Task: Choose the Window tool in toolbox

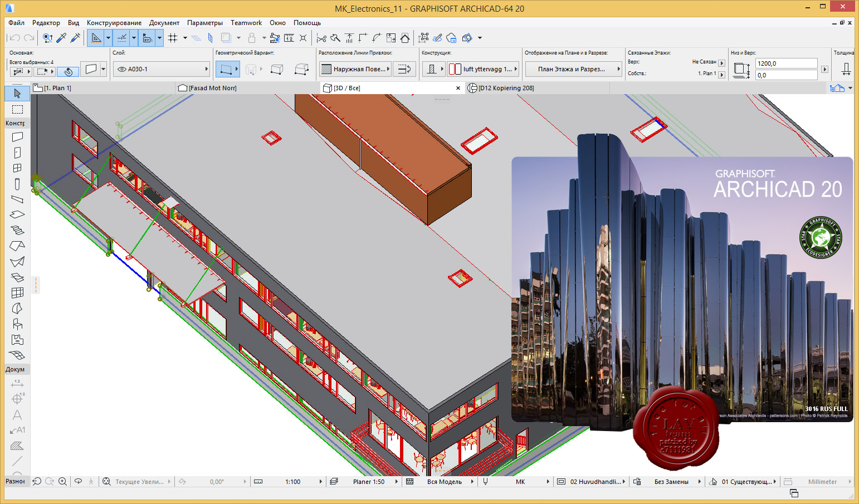Action: tap(17, 168)
